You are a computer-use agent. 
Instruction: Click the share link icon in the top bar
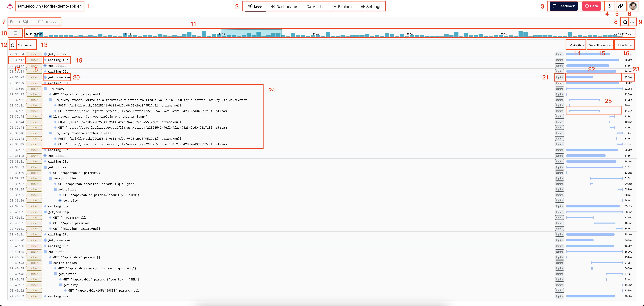click(x=620, y=6)
